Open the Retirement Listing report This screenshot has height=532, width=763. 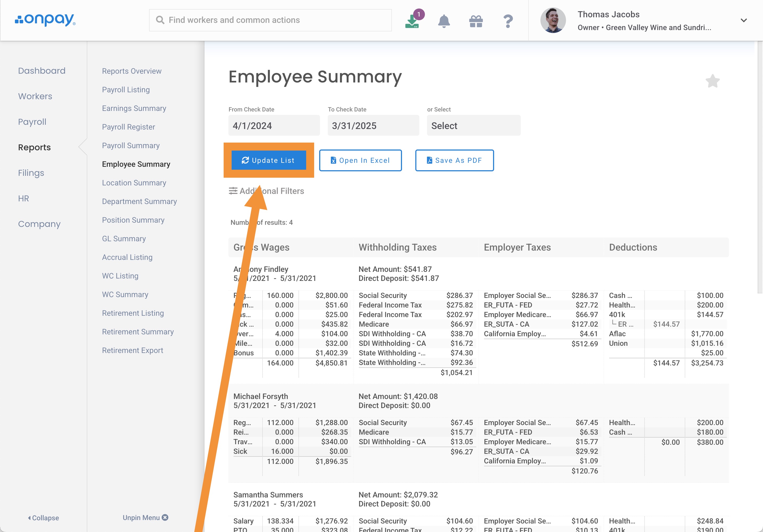133,313
